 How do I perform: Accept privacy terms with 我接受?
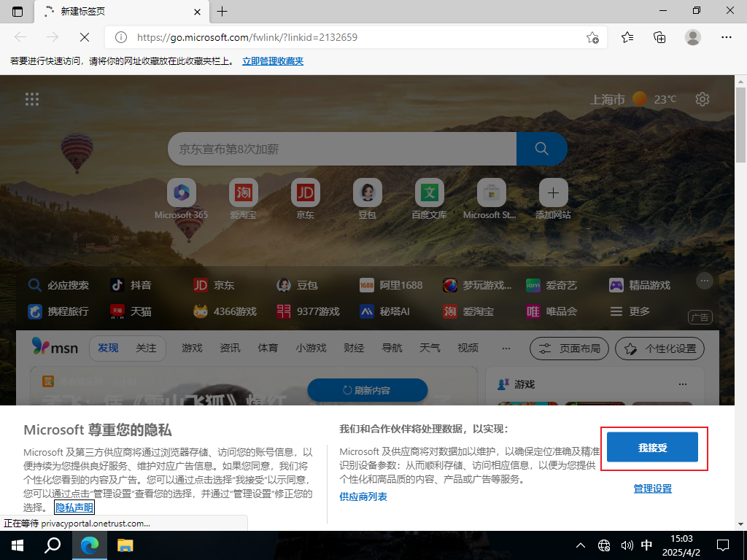click(652, 447)
